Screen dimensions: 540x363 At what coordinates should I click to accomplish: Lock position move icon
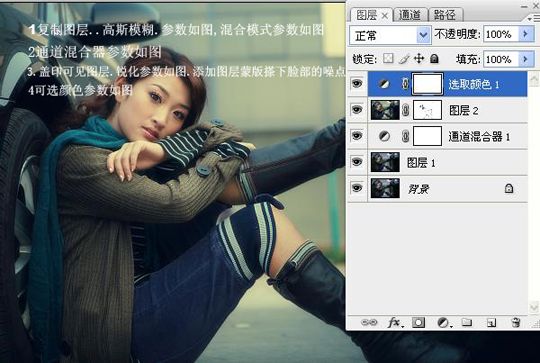coord(419,59)
